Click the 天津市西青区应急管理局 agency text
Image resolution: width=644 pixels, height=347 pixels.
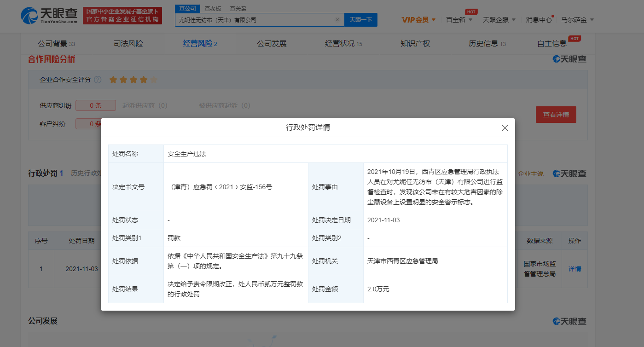tap(402, 261)
